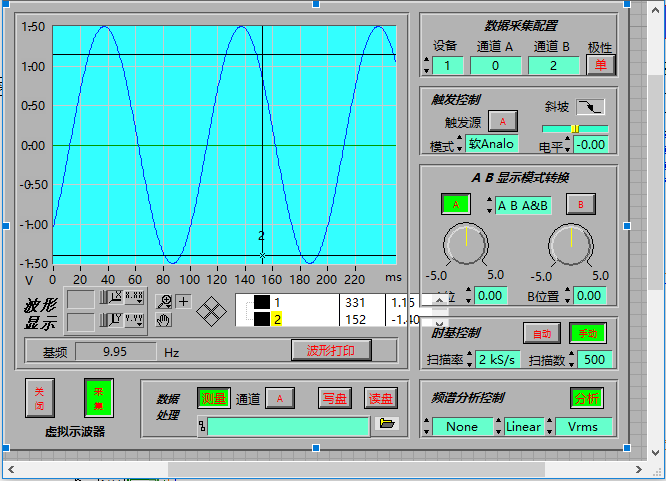The width and height of the screenshot is (666, 481).
Task: Click the 斜坡 trigger slope icon
Action: point(590,107)
